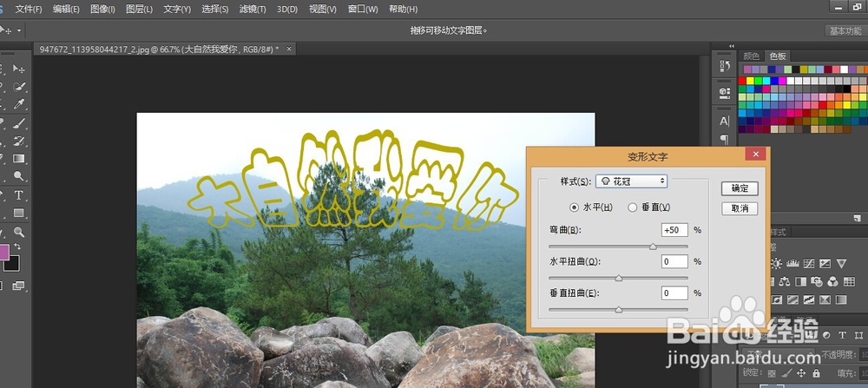Add Posterize adjustment
Image resolution: width=868 pixels, height=388 pixels.
pyautogui.click(x=792, y=300)
